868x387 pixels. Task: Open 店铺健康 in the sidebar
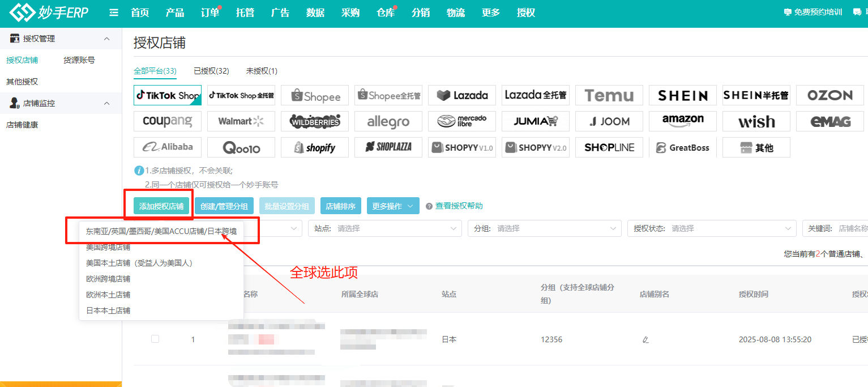pos(22,125)
